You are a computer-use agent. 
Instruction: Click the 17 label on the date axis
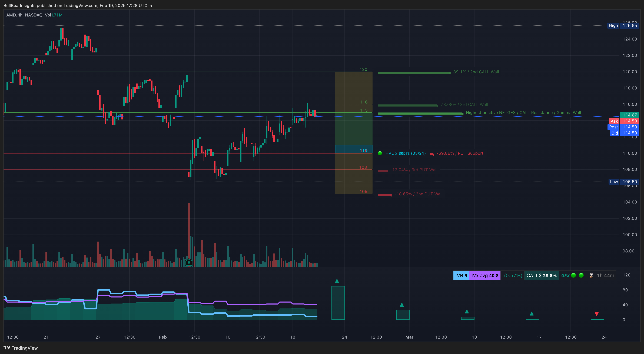[x=539, y=337]
